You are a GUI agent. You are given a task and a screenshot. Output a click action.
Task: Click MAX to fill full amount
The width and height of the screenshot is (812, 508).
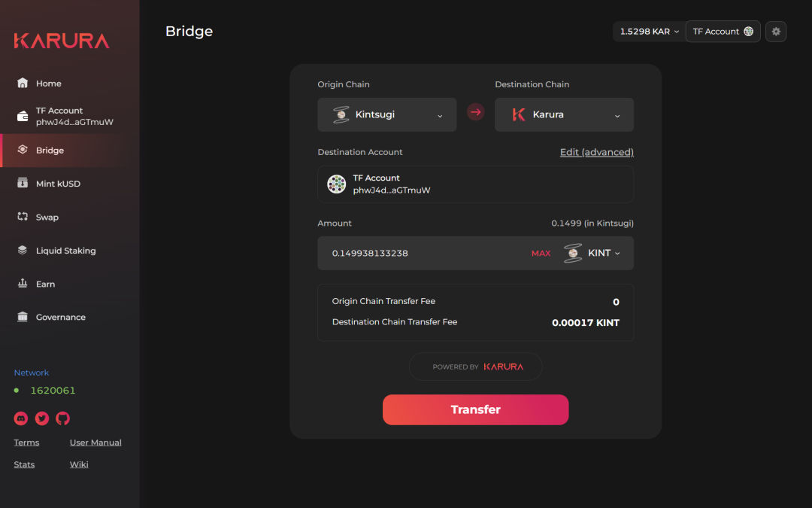click(x=541, y=253)
